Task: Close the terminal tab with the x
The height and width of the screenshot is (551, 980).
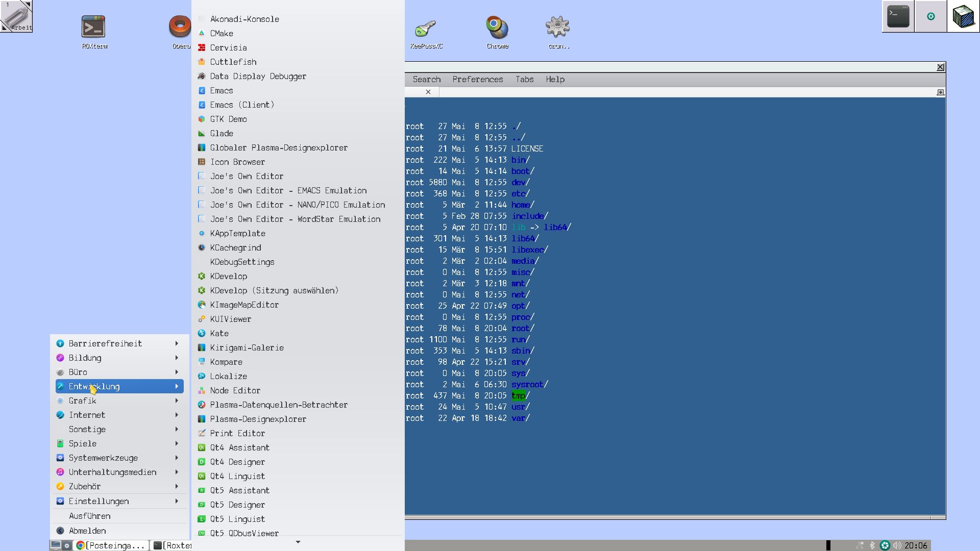Action: [x=428, y=92]
